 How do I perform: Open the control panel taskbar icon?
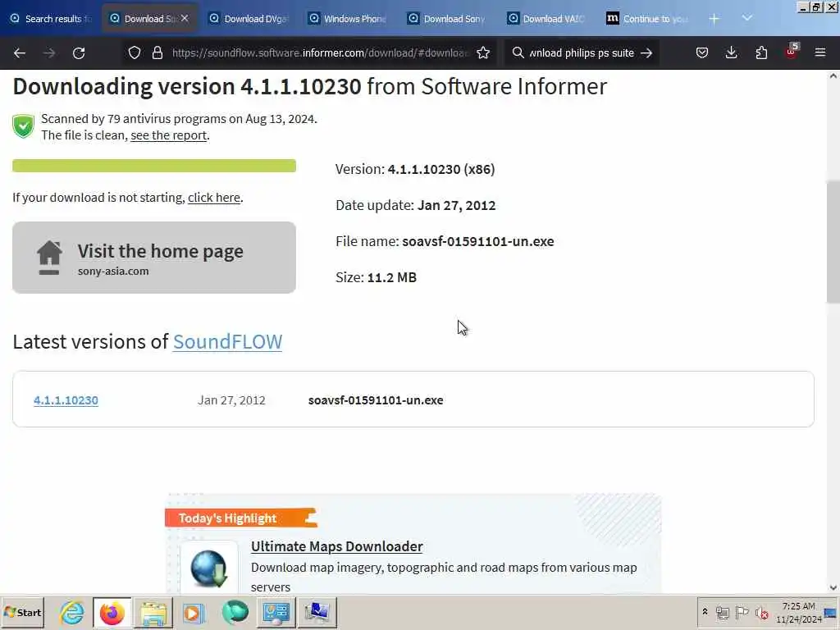[x=276, y=612]
